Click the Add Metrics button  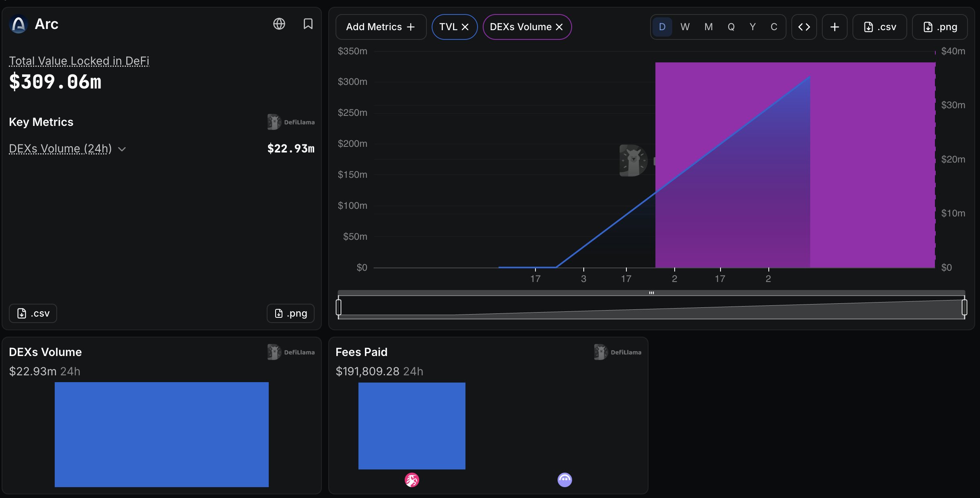[381, 27]
